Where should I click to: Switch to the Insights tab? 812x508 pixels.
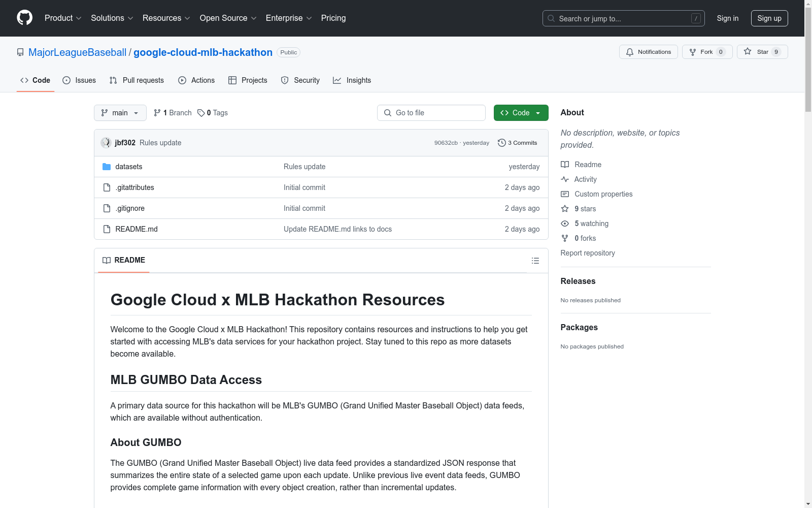[x=352, y=80]
